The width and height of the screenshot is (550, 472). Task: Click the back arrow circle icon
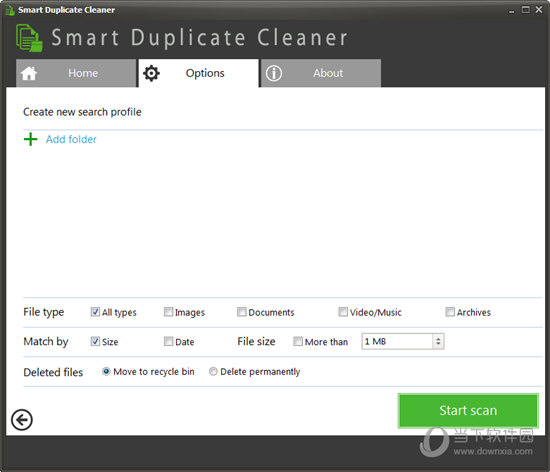click(22, 420)
